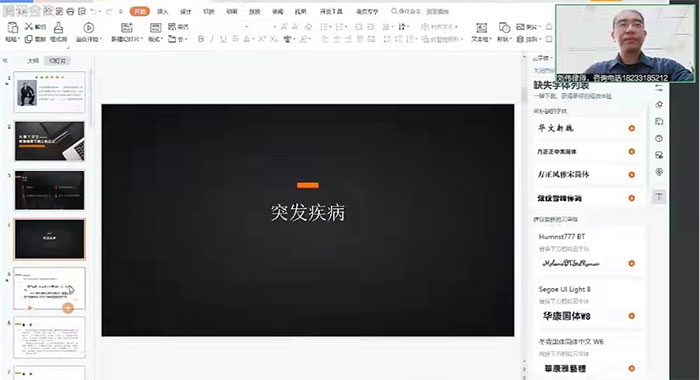Increase font size with the larger A icon
700x380 pixels.
tap(284, 27)
